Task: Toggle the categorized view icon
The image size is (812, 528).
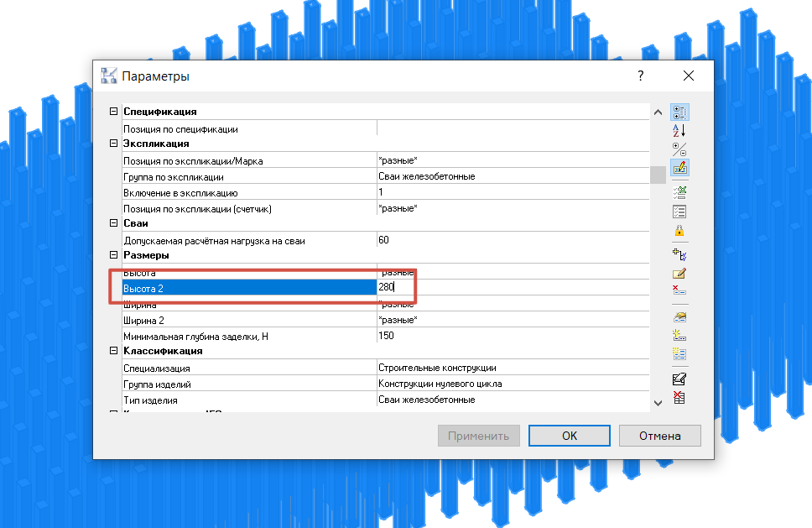Action: (679, 112)
